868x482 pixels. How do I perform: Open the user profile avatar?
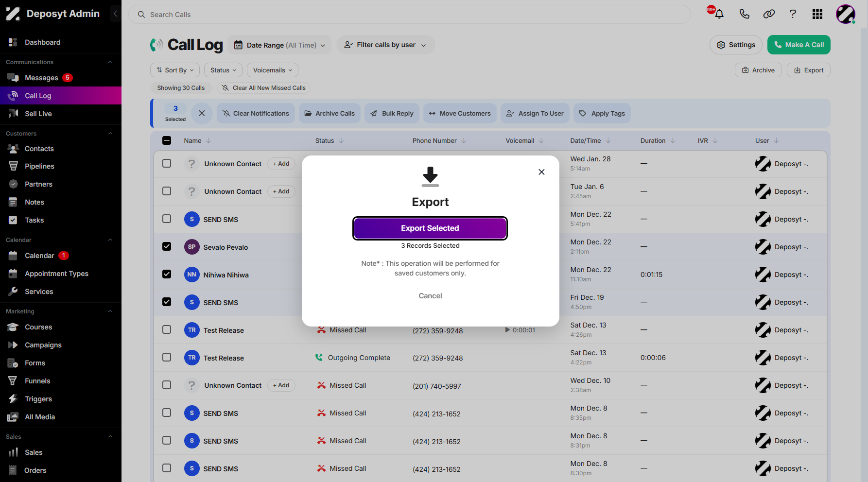tap(846, 14)
